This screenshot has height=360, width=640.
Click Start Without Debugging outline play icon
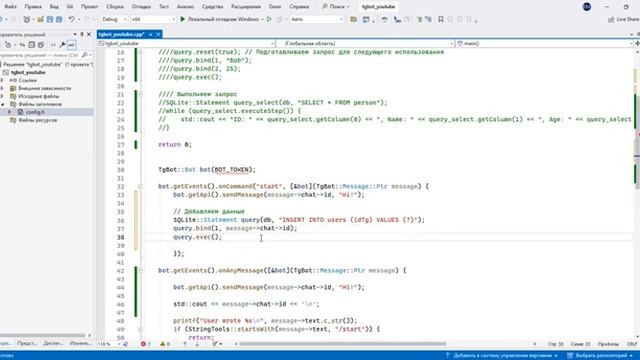[269, 19]
